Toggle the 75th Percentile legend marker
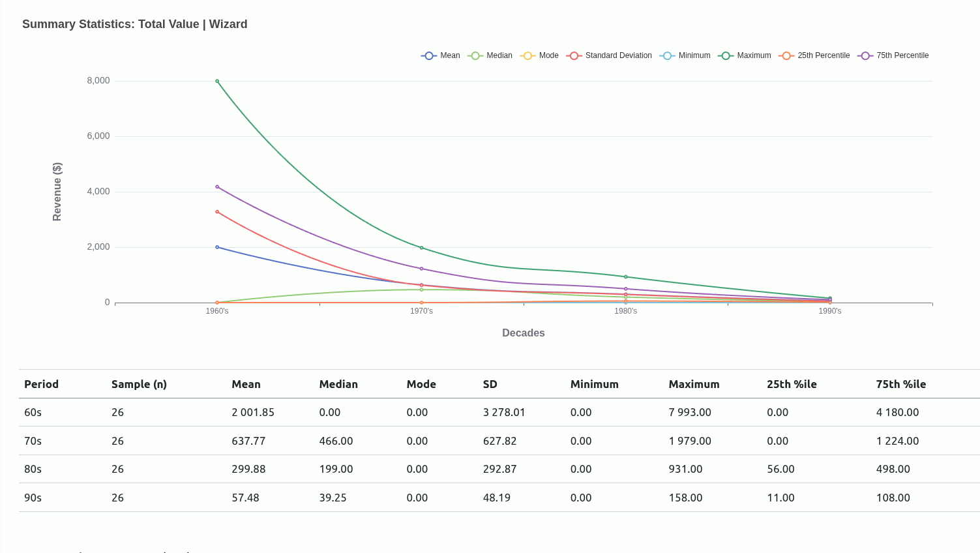The height and width of the screenshot is (553, 980). pos(865,56)
